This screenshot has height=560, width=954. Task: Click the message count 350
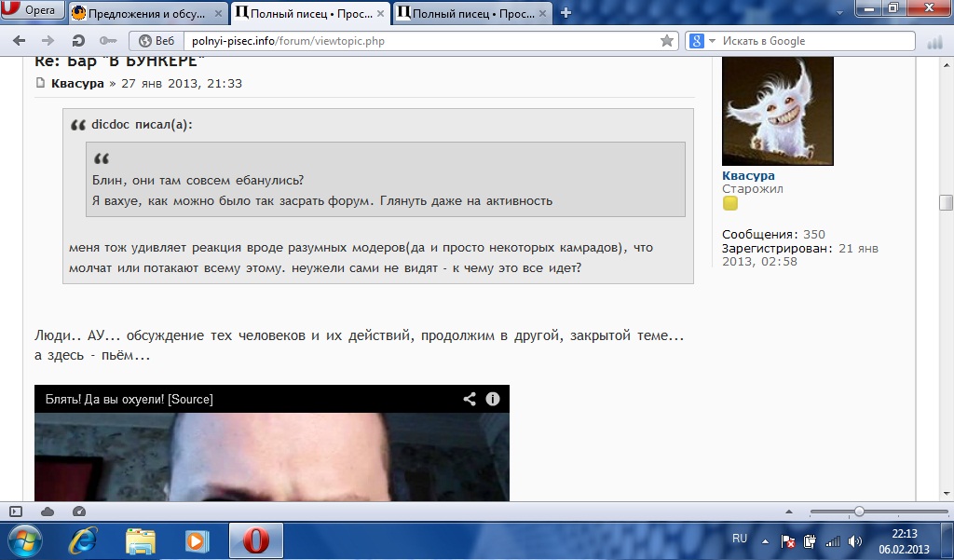814,235
